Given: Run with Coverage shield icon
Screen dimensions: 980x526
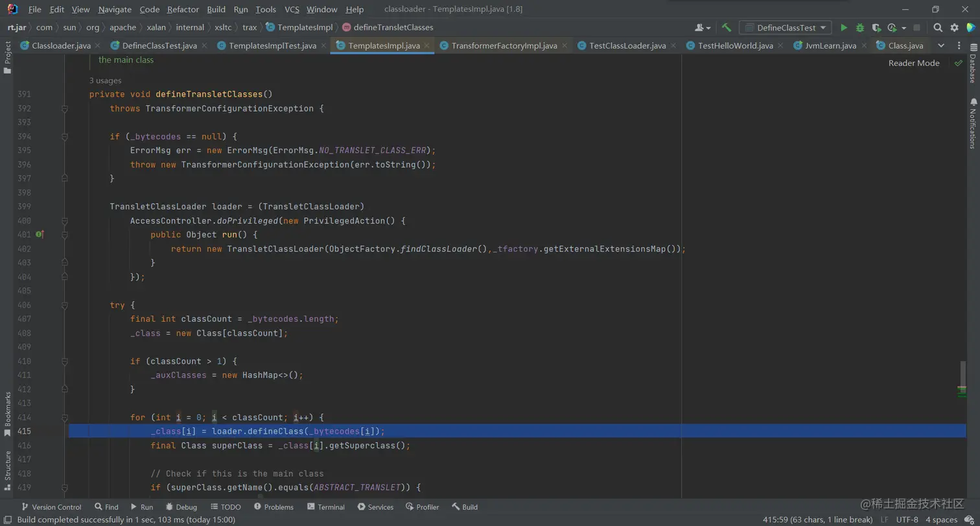Looking at the screenshot, I should click(876, 28).
